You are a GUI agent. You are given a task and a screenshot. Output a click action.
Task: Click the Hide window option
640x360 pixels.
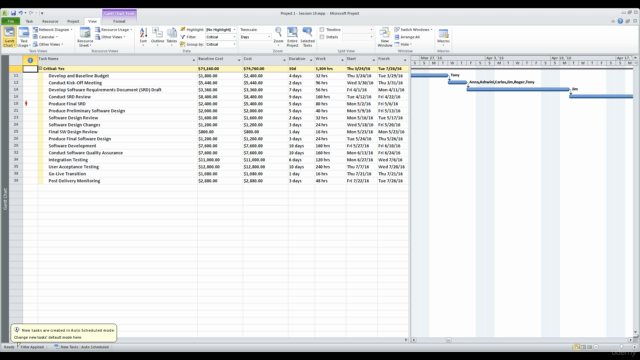coord(403,44)
